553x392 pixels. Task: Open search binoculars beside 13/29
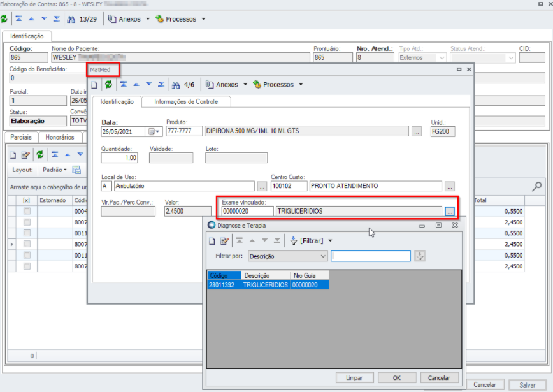click(71, 19)
